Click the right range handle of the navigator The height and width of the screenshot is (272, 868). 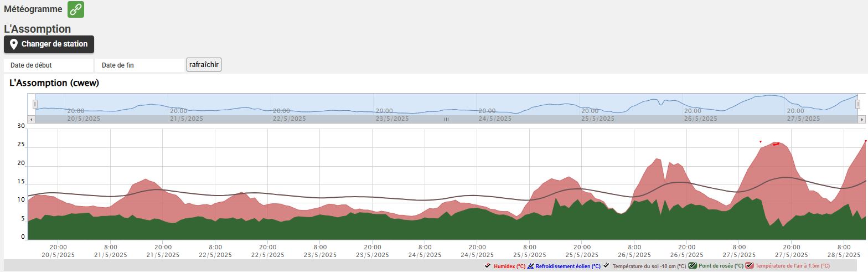tap(857, 104)
